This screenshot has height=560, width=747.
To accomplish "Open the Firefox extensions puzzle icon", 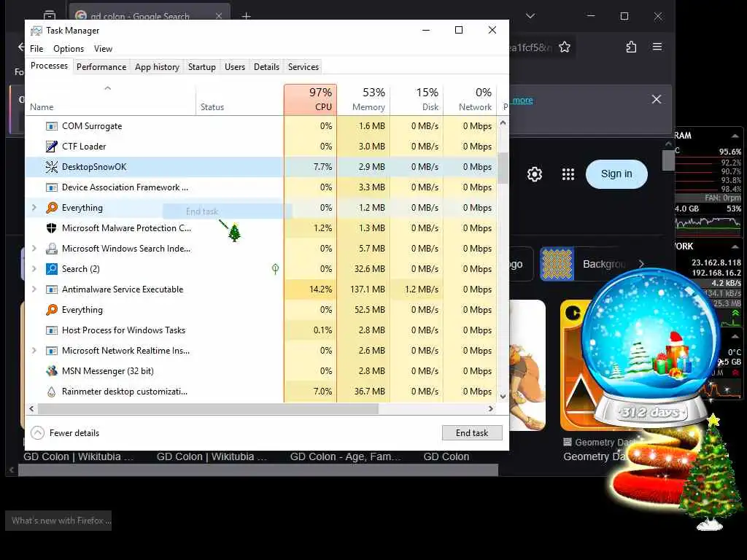I will [631, 47].
